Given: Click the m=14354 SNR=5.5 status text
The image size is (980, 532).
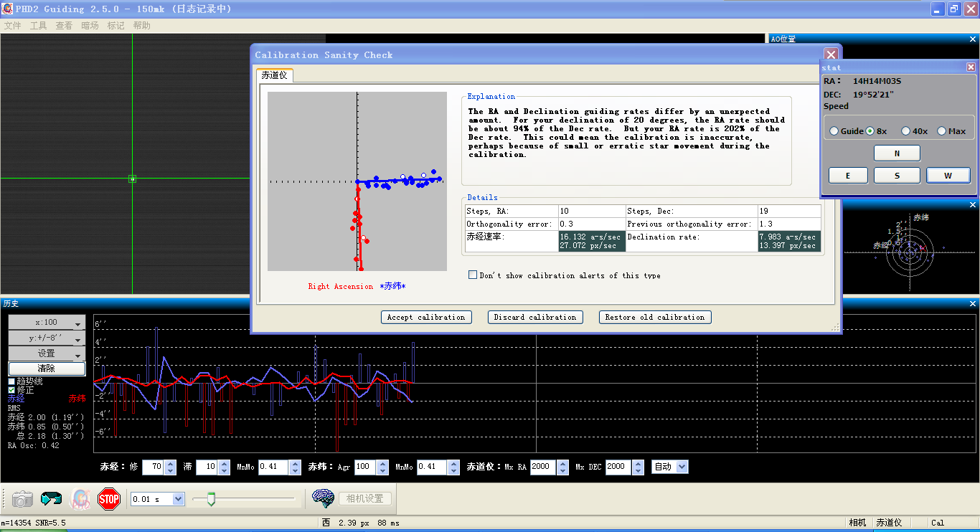Looking at the screenshot, I should 33,523.
